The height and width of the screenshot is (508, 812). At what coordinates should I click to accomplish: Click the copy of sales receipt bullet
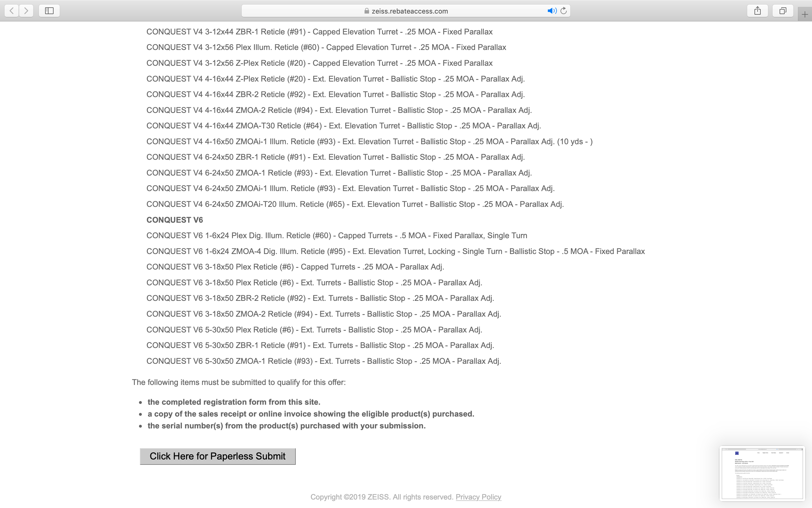pyautogui.click(x=311, y=414)
